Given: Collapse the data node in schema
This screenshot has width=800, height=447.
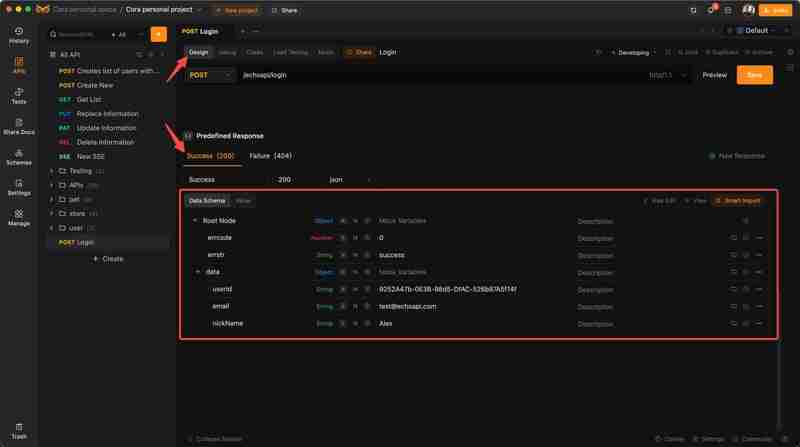Looking at the screenshot, I should click(x=198, y=272).
